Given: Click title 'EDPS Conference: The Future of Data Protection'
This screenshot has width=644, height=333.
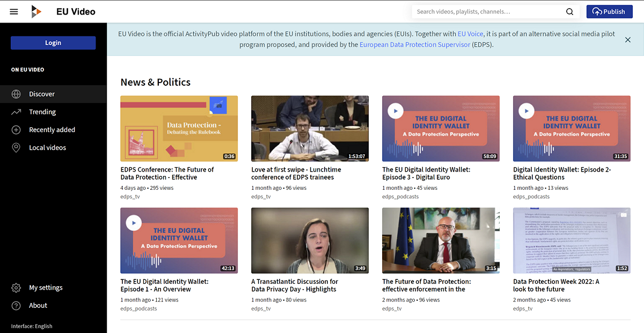Looking at the screenshot, I should pyautogui.click(x=167, y=173).
